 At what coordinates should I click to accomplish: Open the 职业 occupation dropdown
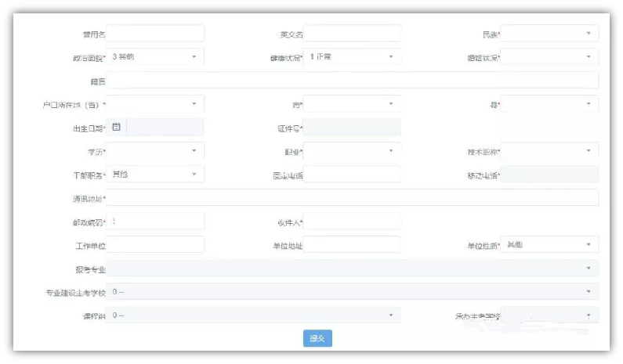[x=352, y=150]
